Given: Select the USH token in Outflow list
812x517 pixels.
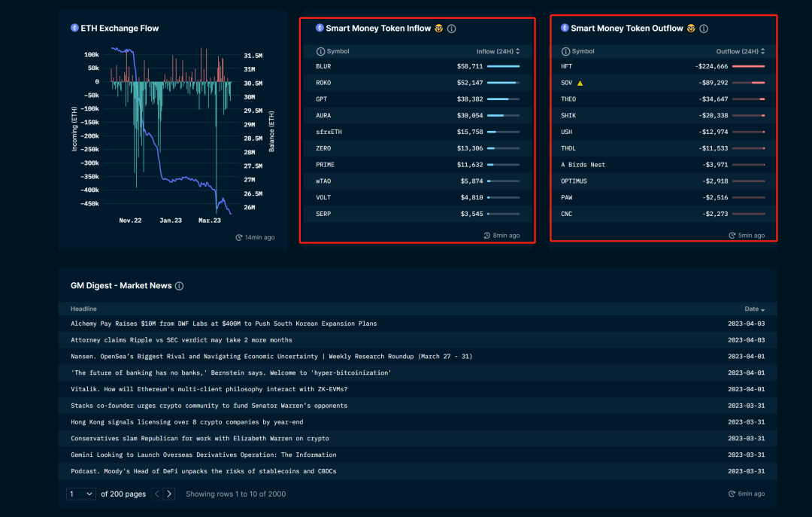Looking at the screenshot, I should click(566, 132).
